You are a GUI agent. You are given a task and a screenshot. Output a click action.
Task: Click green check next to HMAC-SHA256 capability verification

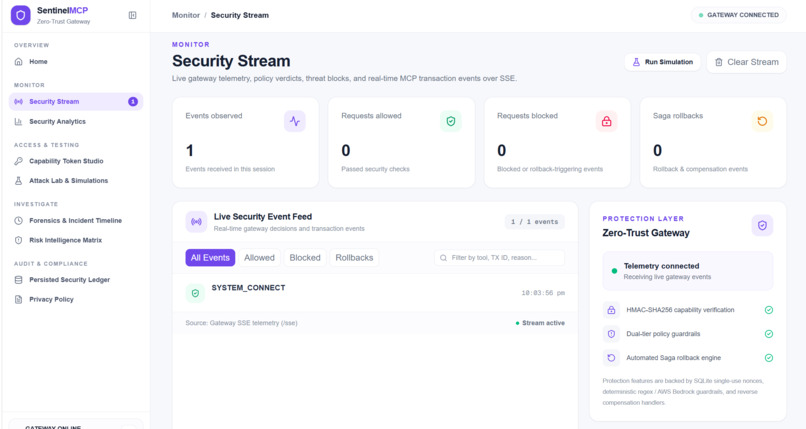click(x=769, y=310)
